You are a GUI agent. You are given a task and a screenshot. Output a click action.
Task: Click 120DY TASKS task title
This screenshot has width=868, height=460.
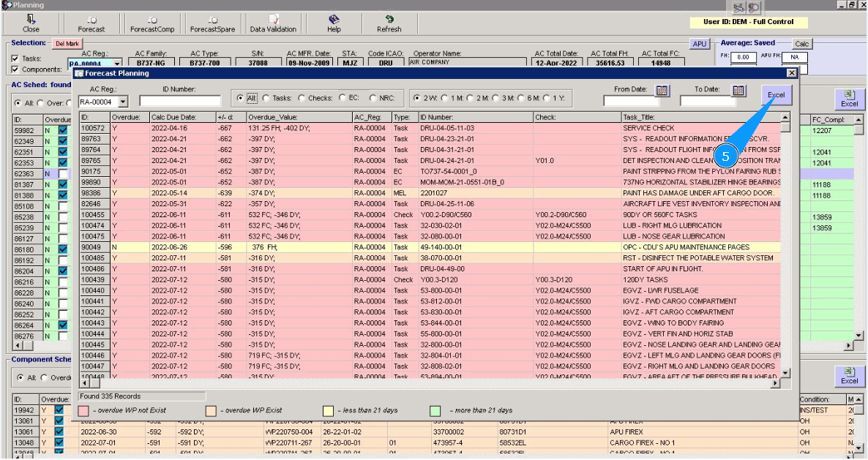645,280
